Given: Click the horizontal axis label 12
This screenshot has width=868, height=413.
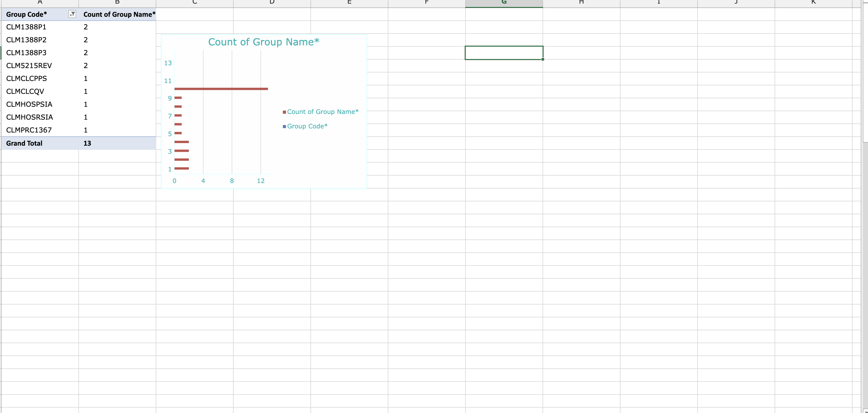Looking at the screenshot, I should [x=260, y=181].
